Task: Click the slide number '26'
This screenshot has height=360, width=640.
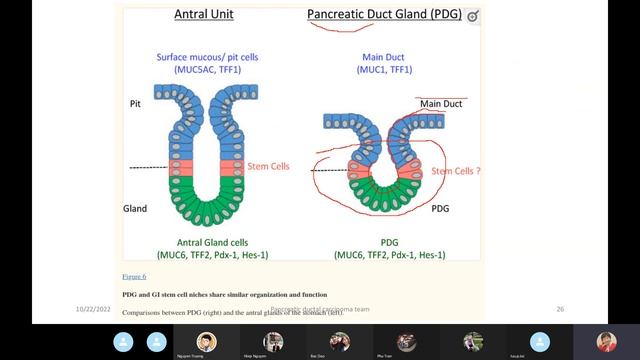Action: (560, 309)
